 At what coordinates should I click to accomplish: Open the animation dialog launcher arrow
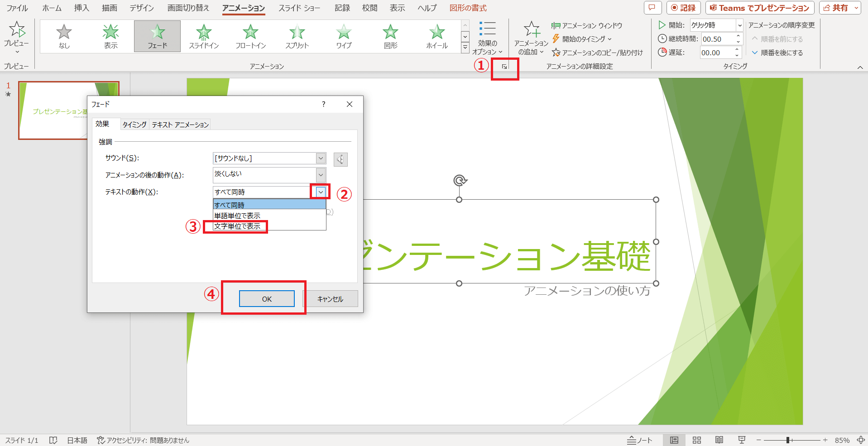504,67
